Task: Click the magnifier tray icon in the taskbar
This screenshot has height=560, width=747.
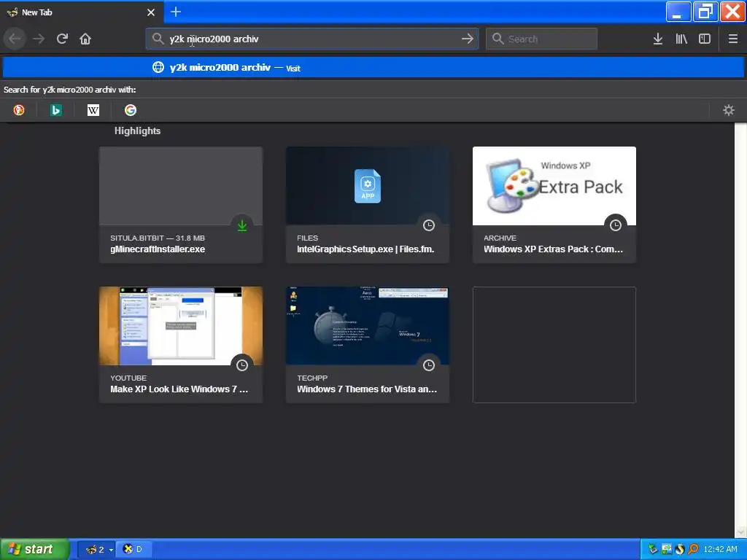Action: [693, 550]
